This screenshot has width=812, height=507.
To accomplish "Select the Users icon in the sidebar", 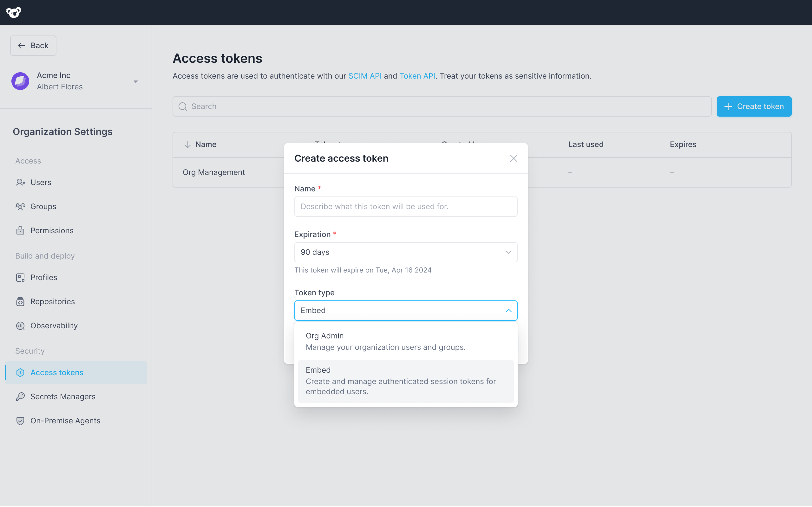I will [x=21, y=183].
